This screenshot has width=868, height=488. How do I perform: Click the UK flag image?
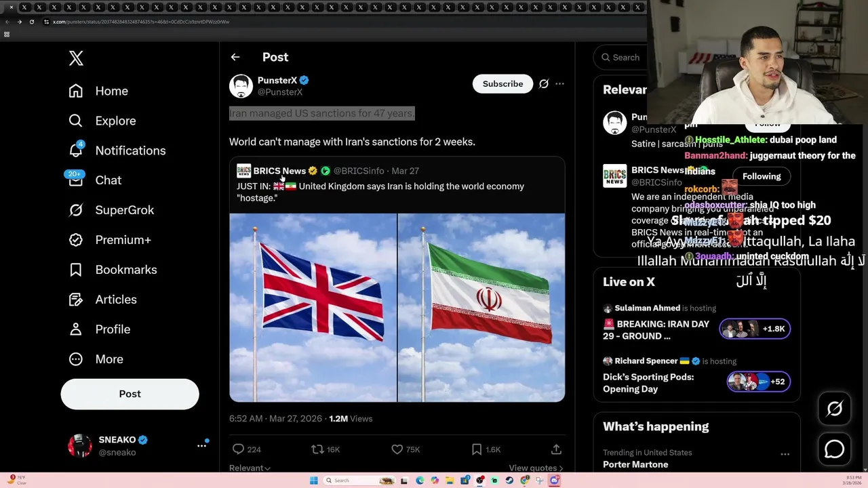pyautogui.click(x=313, y=308)
